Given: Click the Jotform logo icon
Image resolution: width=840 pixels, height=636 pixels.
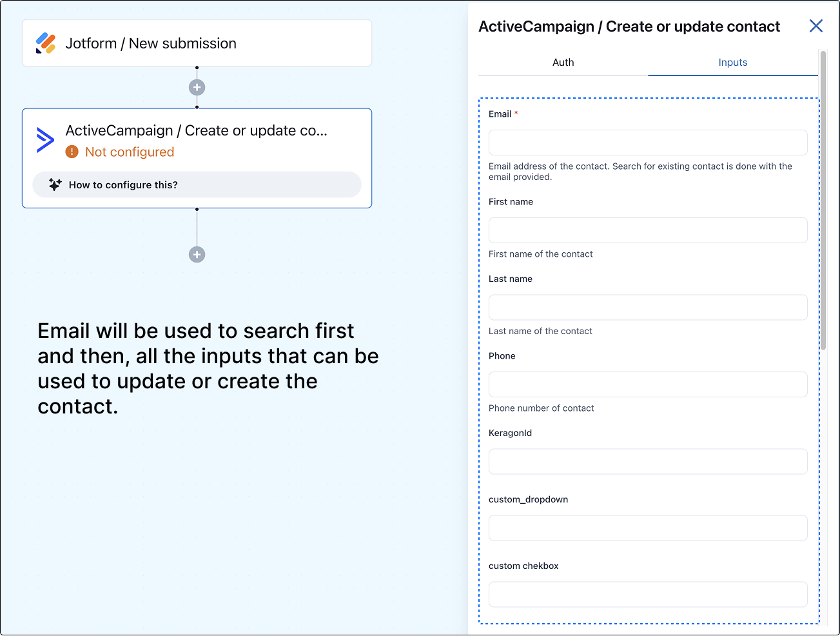Looking at the screenshot, I should (x=46, y=43).
